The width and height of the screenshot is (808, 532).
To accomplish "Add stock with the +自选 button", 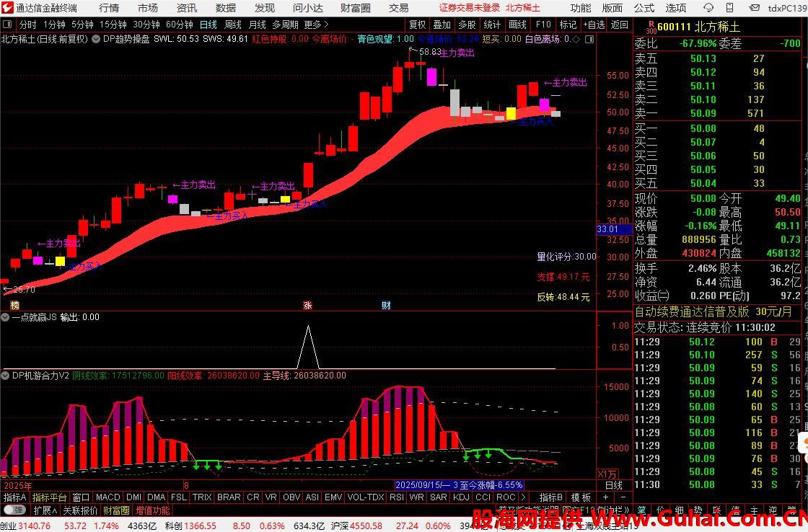I will coord(594,25).
